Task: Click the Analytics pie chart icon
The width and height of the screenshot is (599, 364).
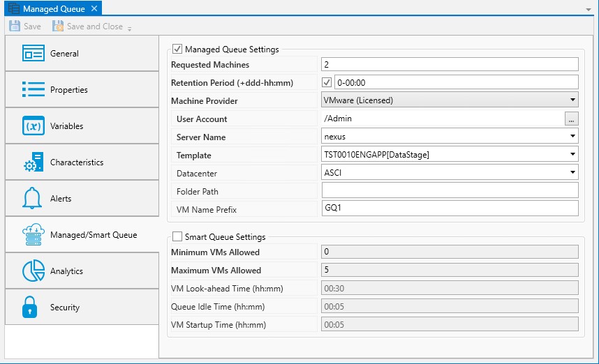Action: pyautogui.click(x=34, y=271)
